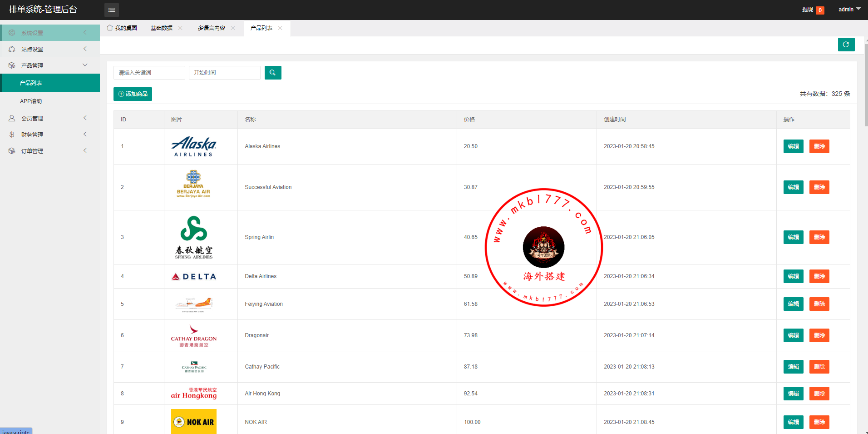
Task: Open the Feiying Aviation plane image
Action: 194,304
